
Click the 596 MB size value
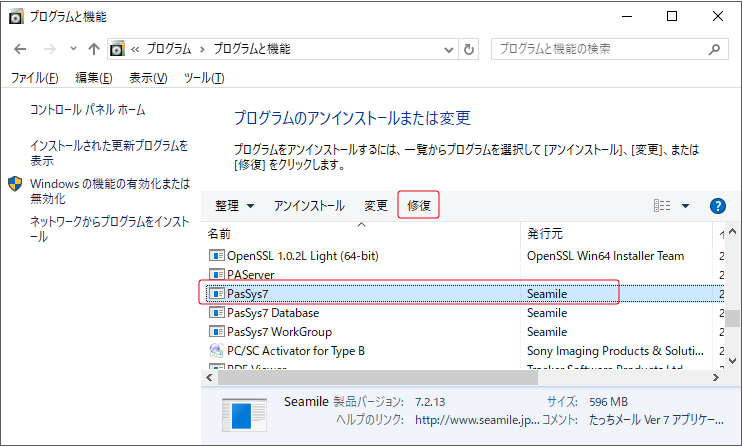[609, 402]
